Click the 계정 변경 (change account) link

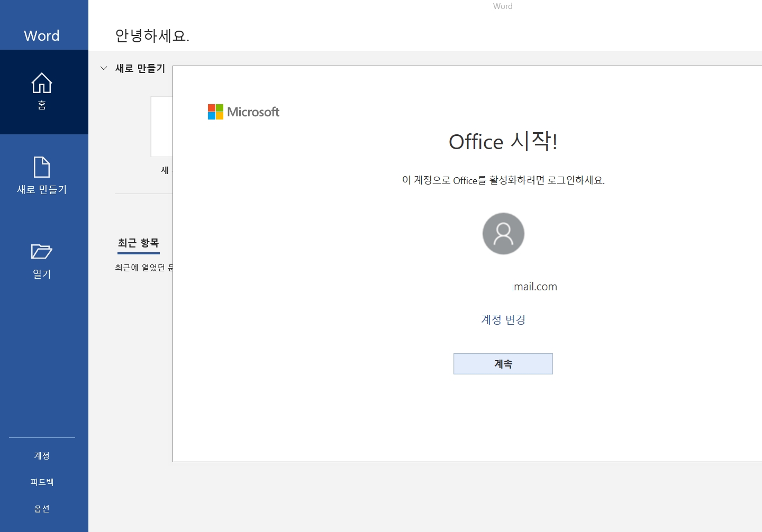coord(503,320)
